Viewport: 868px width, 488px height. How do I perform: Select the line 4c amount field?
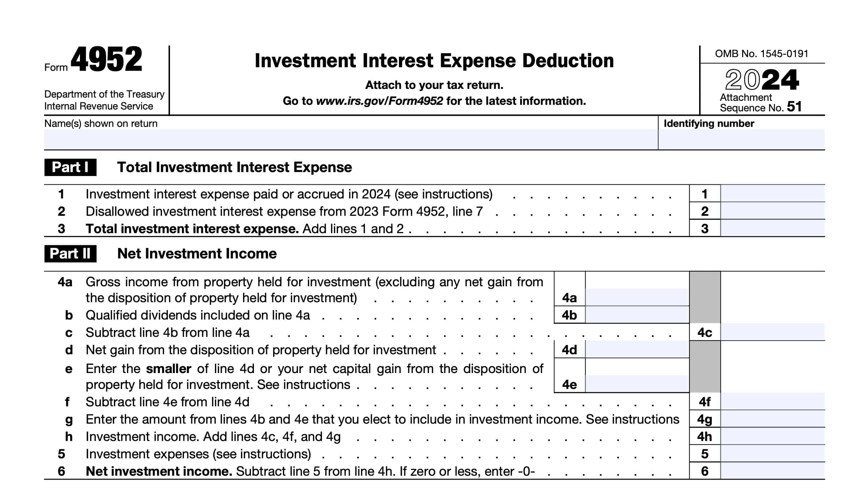(x=773, y=332)
